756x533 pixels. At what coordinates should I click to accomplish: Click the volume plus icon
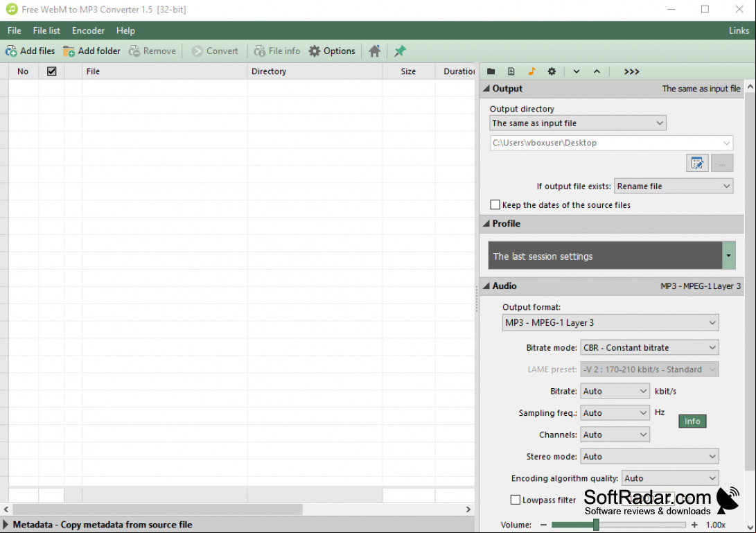pos(694,525)
